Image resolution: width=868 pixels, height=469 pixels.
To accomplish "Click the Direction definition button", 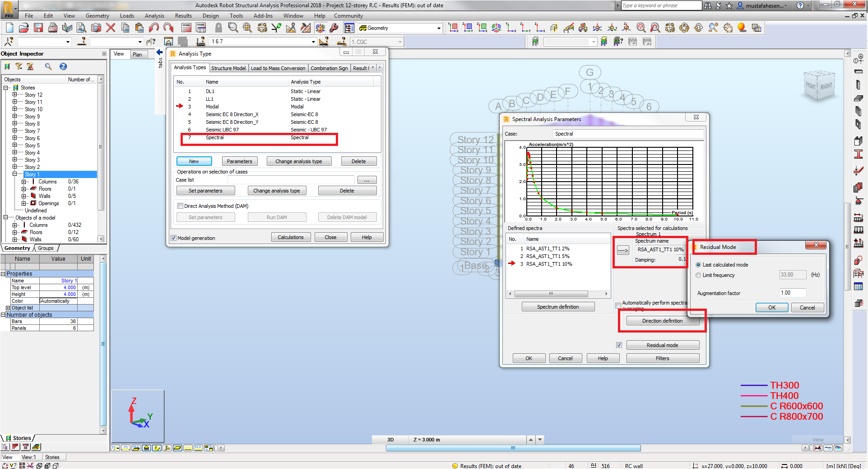I will click(663, 321).
